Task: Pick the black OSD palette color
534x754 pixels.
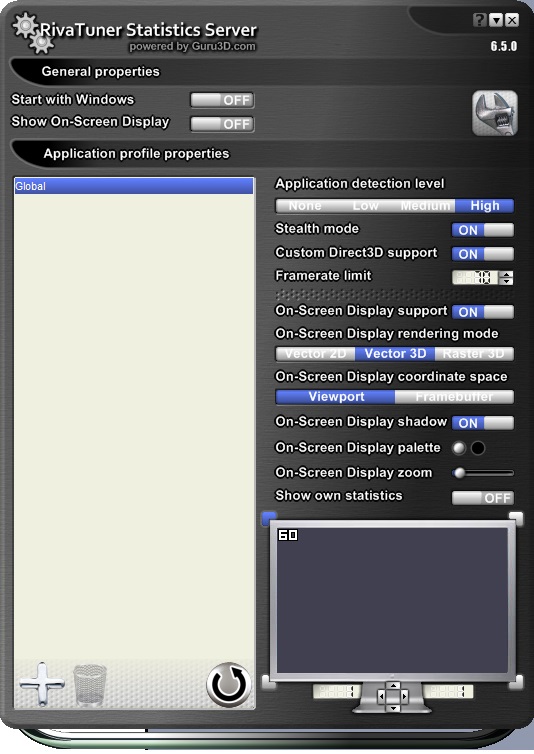Action: click(478, 448)
